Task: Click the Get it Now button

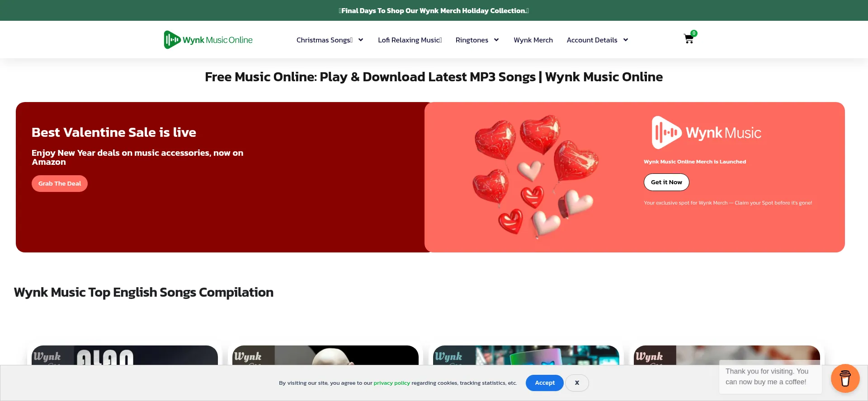Action: (666, 182)
